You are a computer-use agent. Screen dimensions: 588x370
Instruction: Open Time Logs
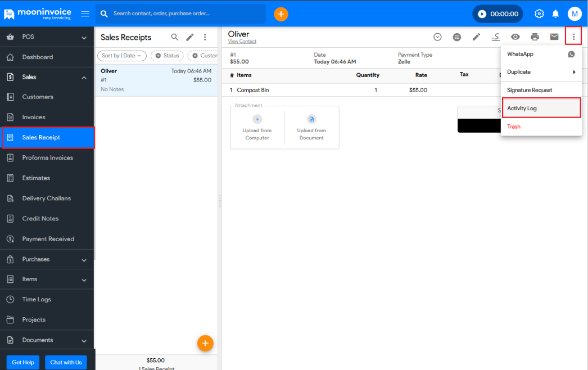coord(47,300)
